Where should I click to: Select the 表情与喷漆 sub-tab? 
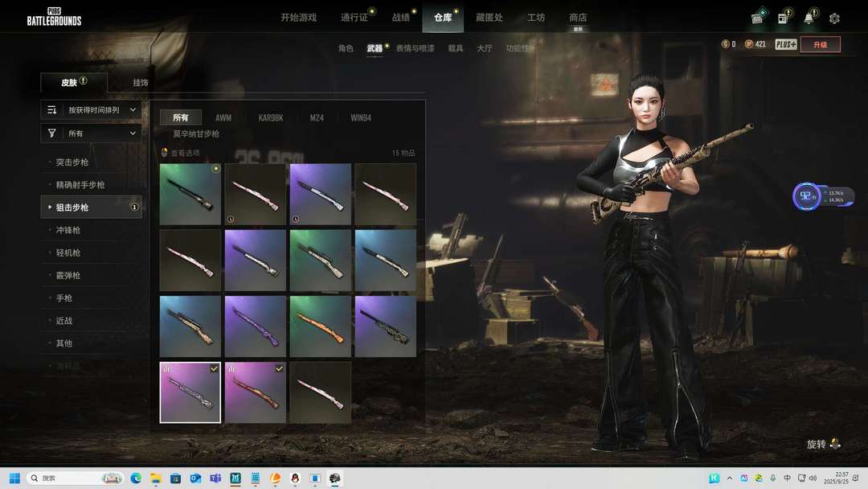click(x=416, y=48)
